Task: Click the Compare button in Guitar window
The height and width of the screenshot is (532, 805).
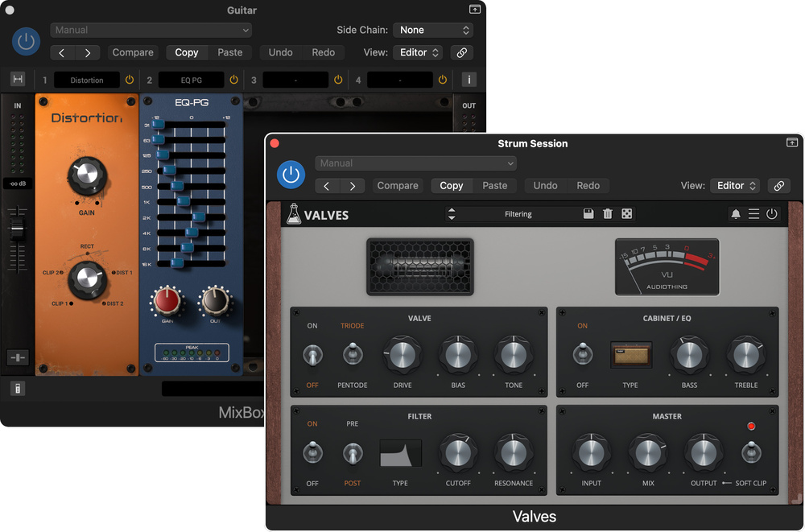Action: (x=133, y=52)
